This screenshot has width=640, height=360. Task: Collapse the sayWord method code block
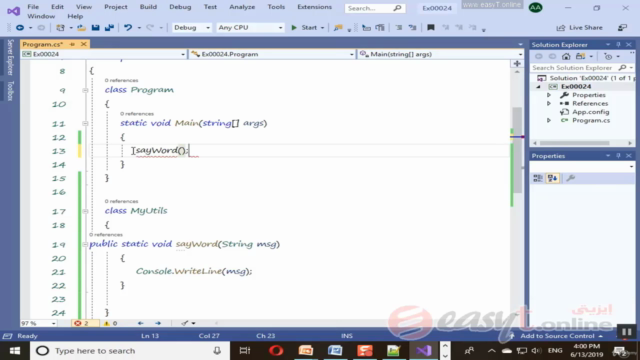pyautogui.click(x=85, y=244)
